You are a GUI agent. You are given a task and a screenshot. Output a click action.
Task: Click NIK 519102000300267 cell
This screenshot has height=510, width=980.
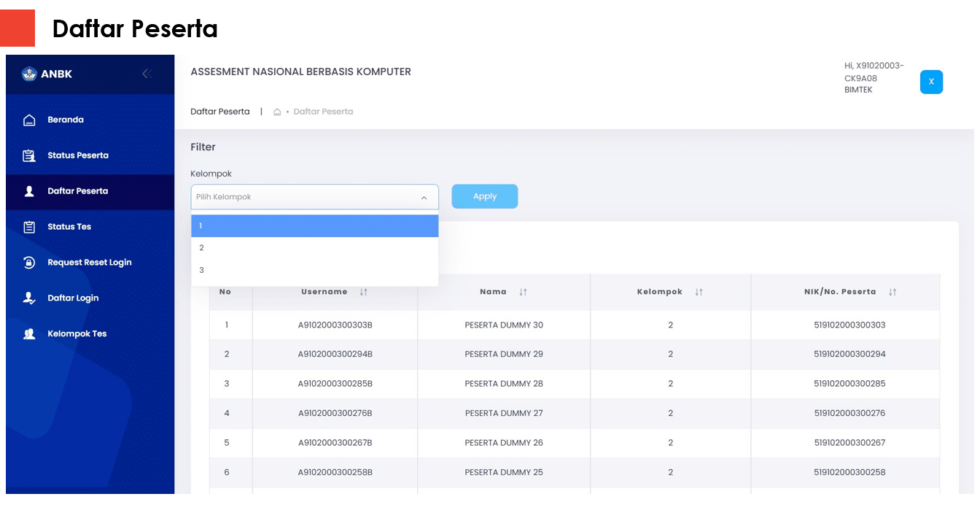[846, 443]
